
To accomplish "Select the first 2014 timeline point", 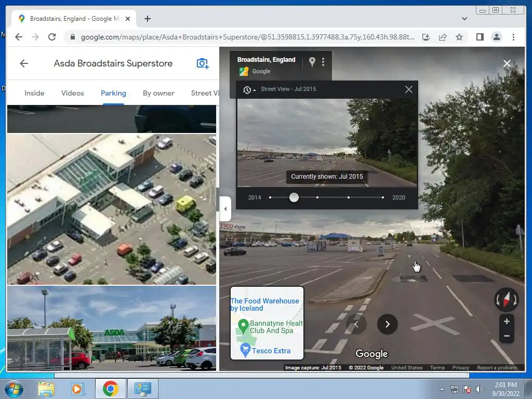I will coord(270,197).
